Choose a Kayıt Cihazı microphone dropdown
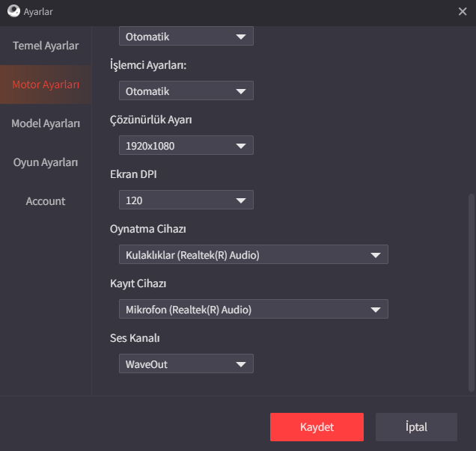 (x=253, y=310)
